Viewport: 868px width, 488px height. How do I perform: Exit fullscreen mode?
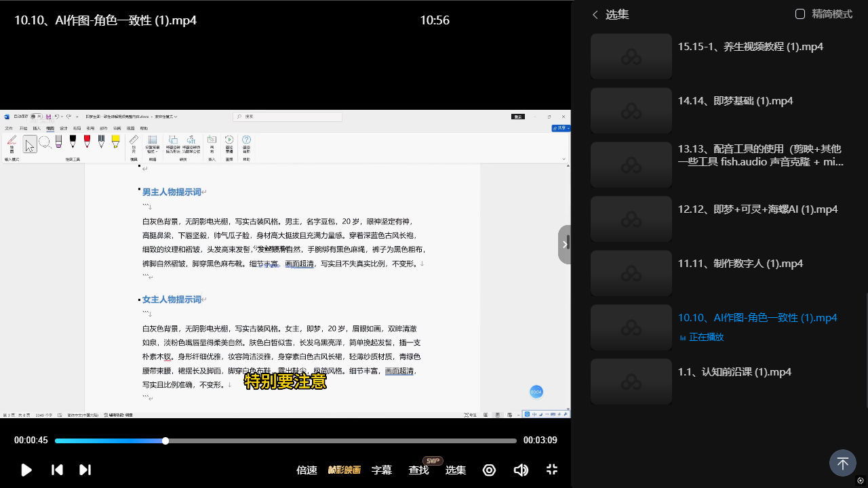pos(552,470)
